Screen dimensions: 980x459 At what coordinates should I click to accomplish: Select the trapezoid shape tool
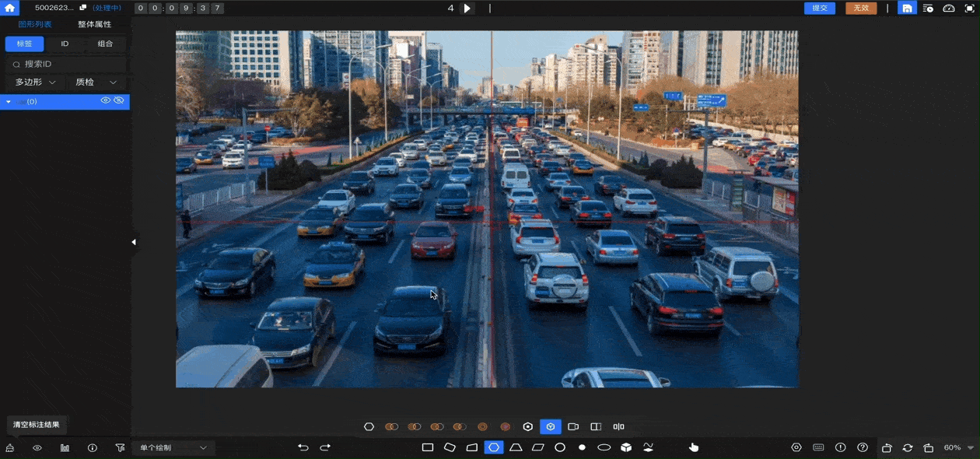516,447
